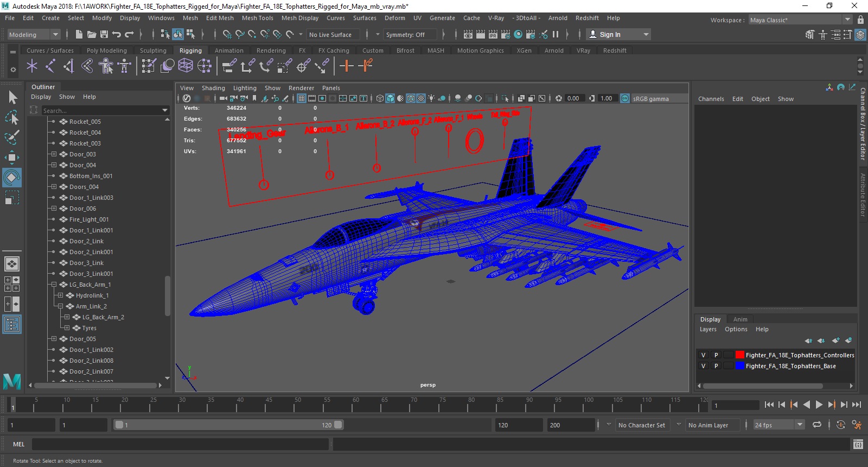This screenshot has height=467, width=868.
Task: Open the Mesh Tools menu
Action: (x=257, y=18)
